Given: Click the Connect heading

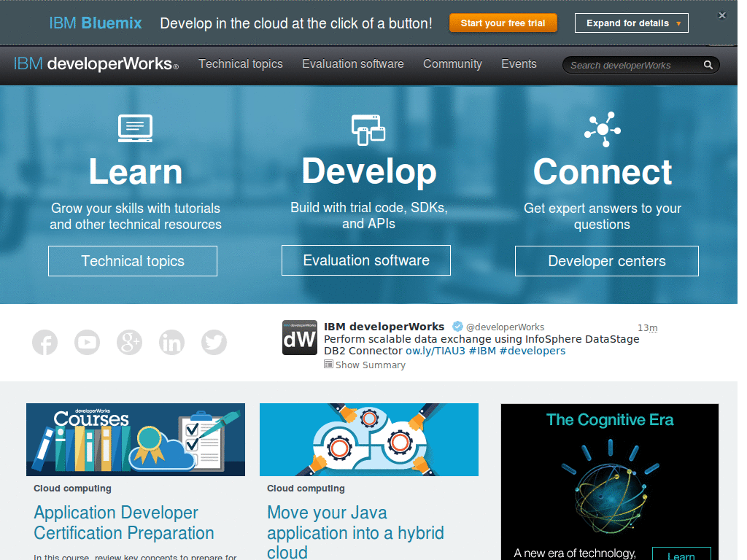Looking at the screenshot, I should (x=603, y=172).
